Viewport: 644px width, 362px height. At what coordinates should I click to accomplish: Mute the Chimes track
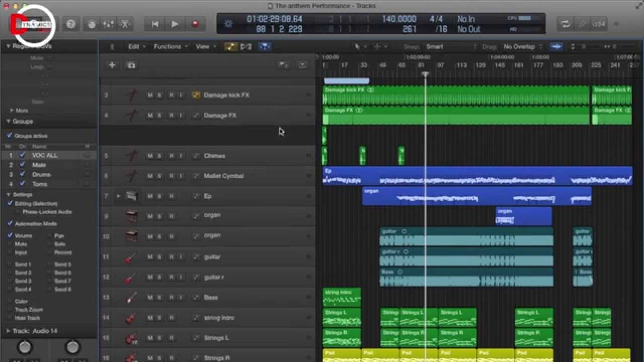(149, 156)
